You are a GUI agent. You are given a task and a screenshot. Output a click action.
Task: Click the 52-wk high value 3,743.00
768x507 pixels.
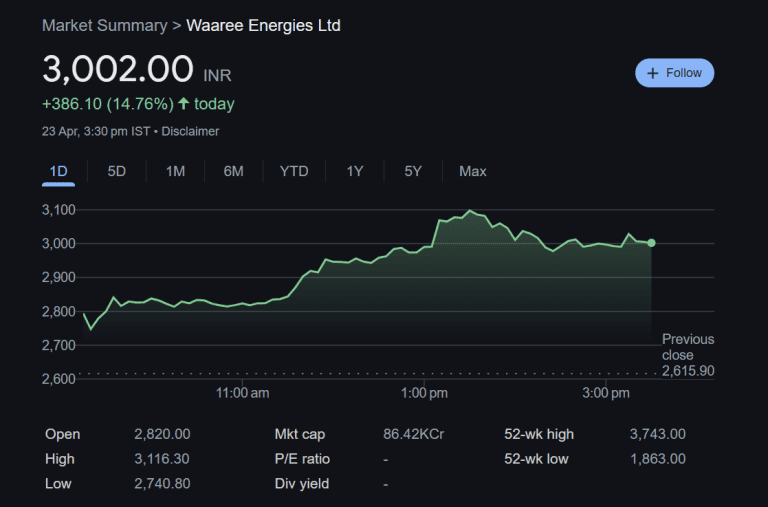coord(657,434)
